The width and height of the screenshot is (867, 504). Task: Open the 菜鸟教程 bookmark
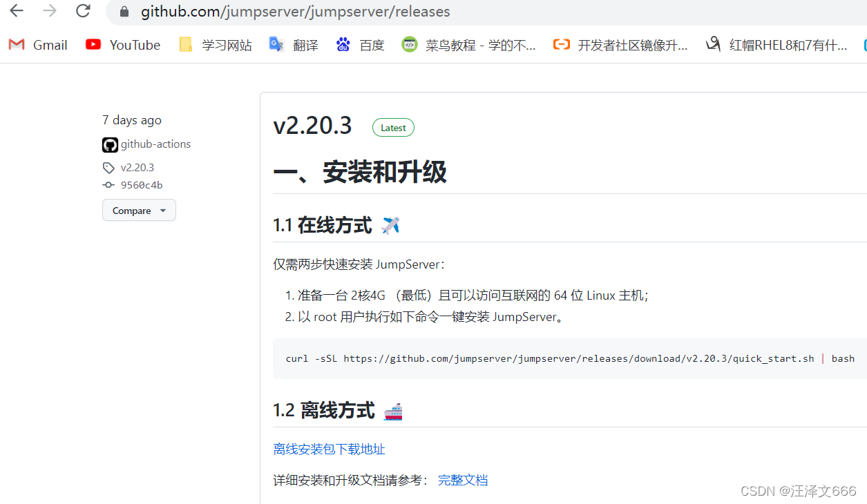[469, 45]
